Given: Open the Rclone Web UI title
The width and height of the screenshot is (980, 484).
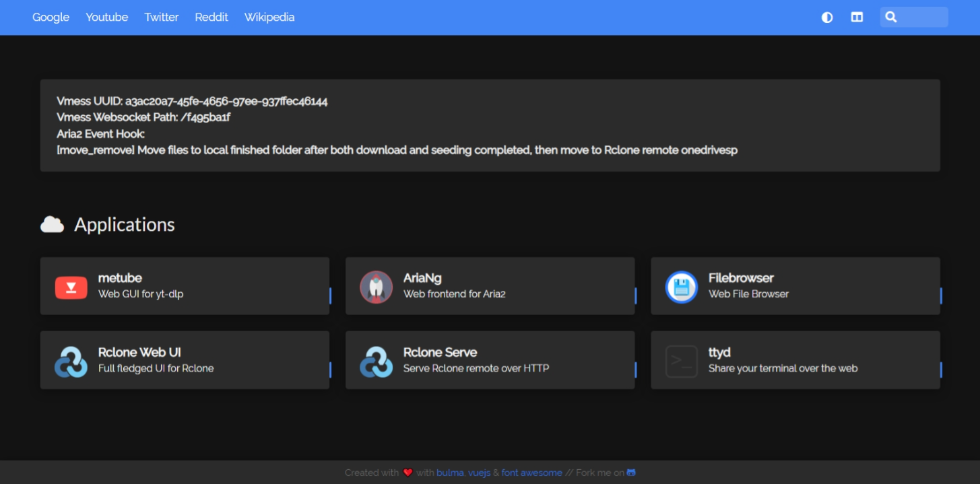Looking at the screenshot, I should (139, 352).
